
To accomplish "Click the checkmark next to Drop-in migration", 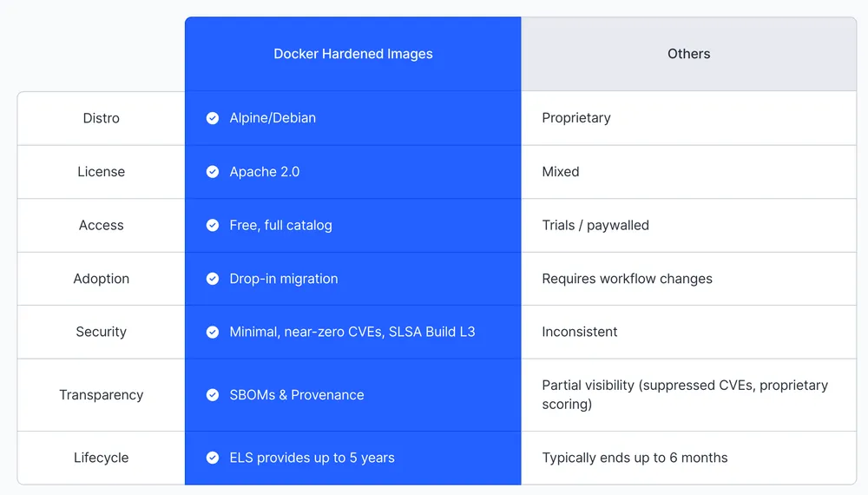I will pyautogui.click(x=213, y=279).
